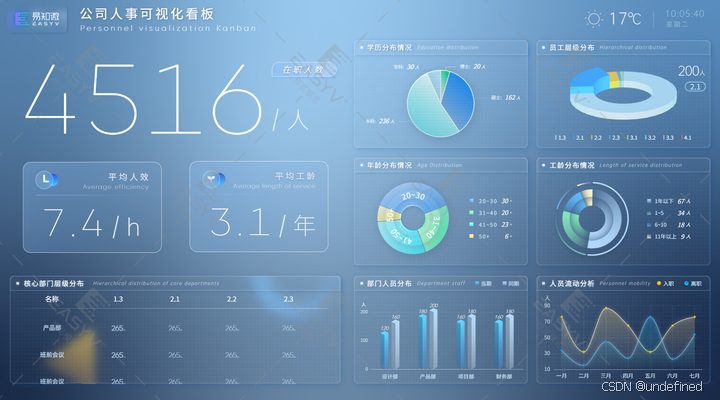Click the 41~50 legend entry in age panel
The image size is (720, 400).
(490, 225)
